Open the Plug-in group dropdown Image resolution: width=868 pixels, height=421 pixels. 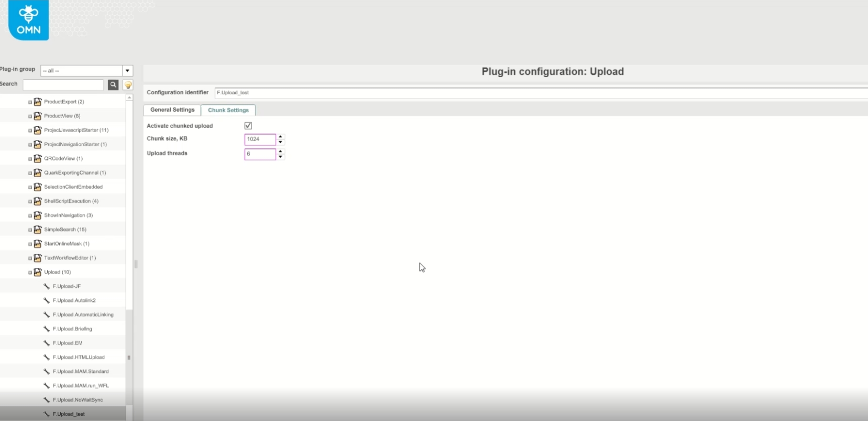tap(127, 71)
